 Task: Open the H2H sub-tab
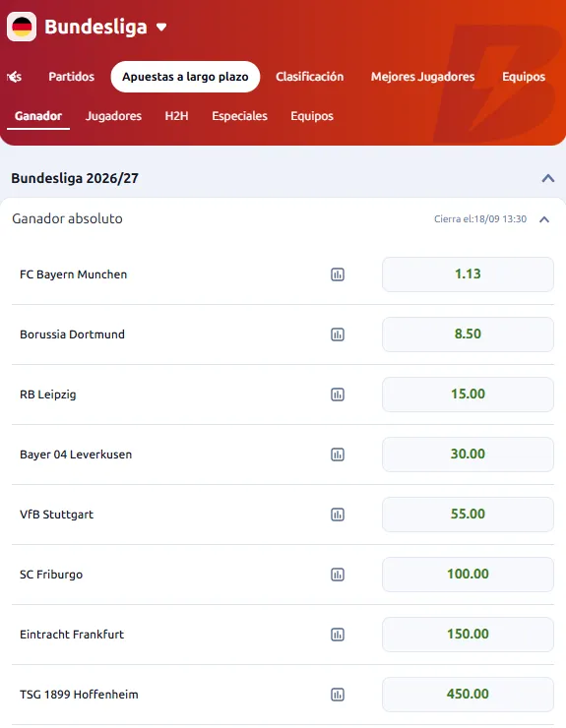(176, 116)
